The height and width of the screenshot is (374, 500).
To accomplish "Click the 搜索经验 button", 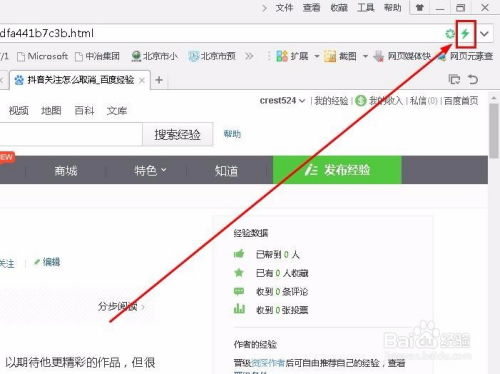I will coord(177,135).
